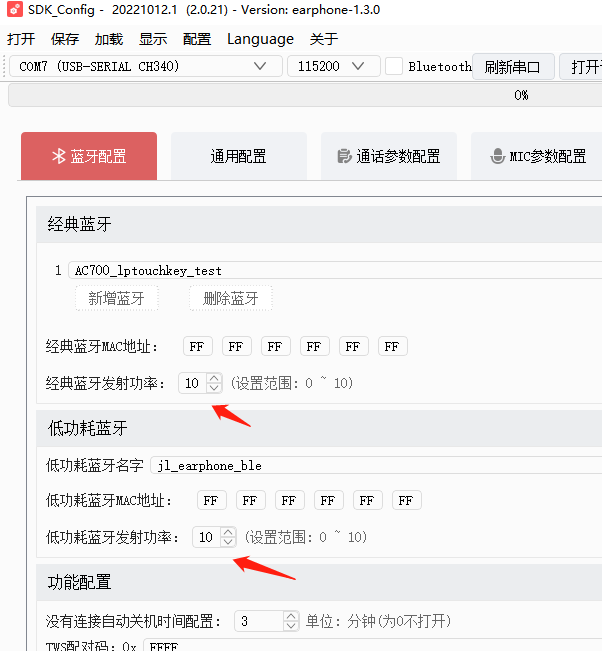This screenshot has width=602, height=651.
Task: Select second FF byte of 经典蓝牙MAC地址
Action: coord(237,346)
